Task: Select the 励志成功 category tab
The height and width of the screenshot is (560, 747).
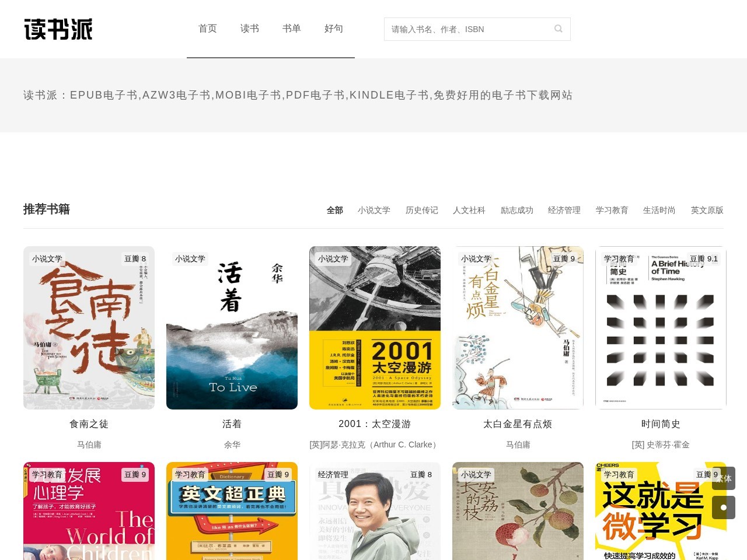Action: pos(517,210)
